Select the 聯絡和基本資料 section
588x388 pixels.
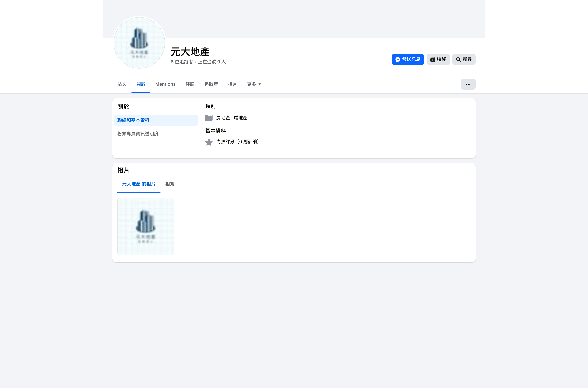[x=134, y=120]
